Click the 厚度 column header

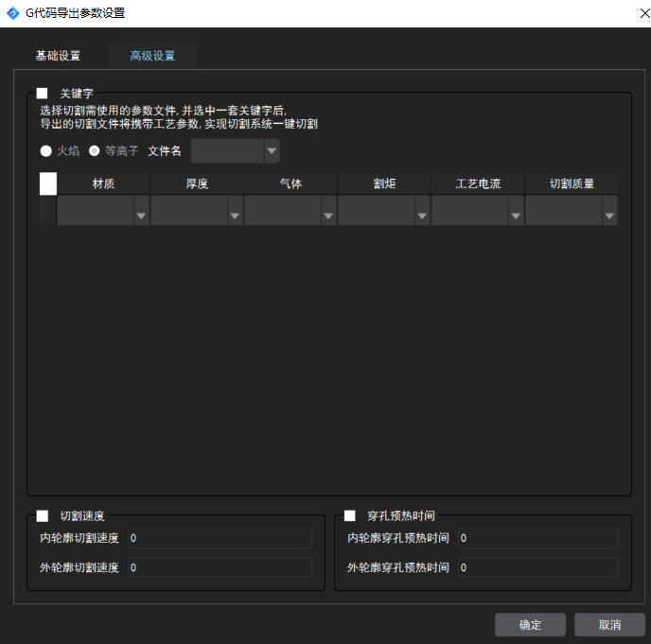coord(197,183)
